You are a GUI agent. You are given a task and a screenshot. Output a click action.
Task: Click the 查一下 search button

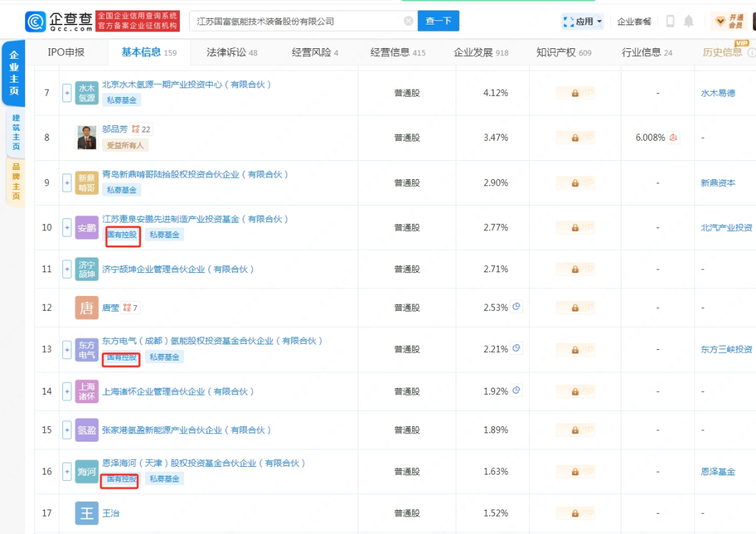coord(438,21)
